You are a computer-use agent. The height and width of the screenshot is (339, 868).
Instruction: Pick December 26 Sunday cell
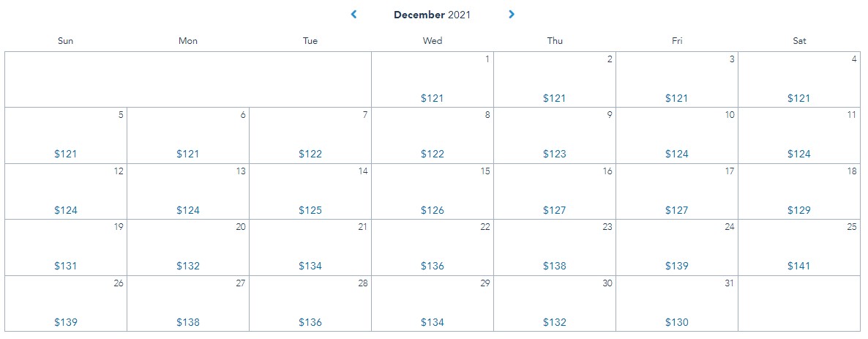66,303
